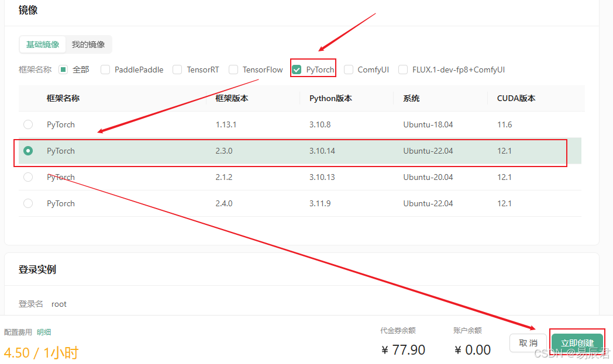613x364 pixels.
Task: Click the Python version 3.10.14 cell
Action: point(322,151)
